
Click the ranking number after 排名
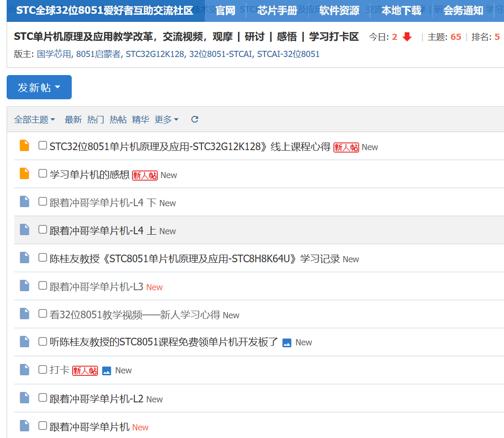pyautogui.click(x=497, y=37)
